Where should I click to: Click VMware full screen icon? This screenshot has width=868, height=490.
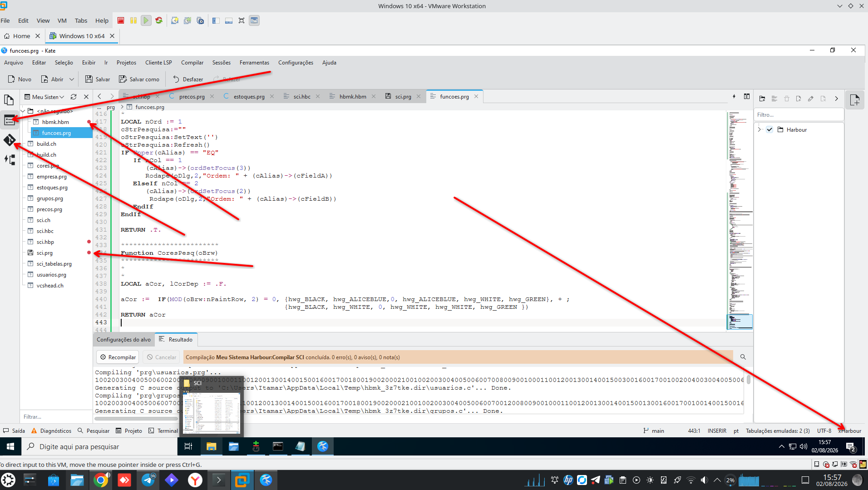[242, 20]
